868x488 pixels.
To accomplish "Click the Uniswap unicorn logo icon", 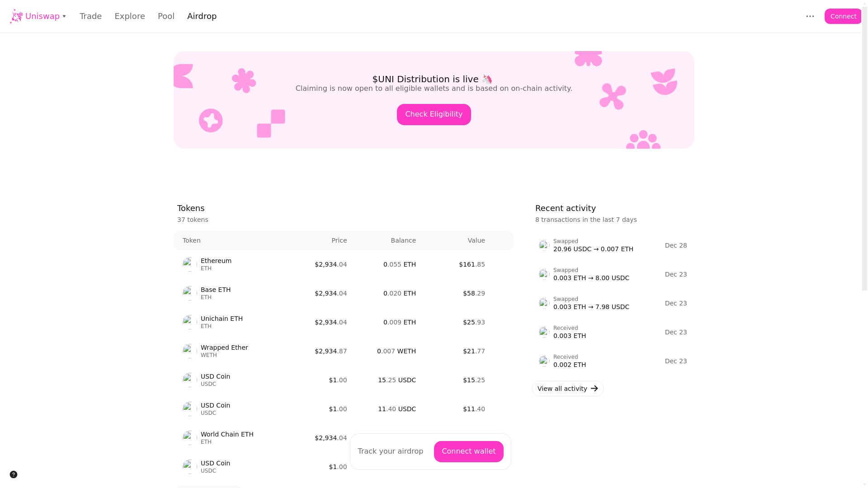I will click(x=16, y=16).
